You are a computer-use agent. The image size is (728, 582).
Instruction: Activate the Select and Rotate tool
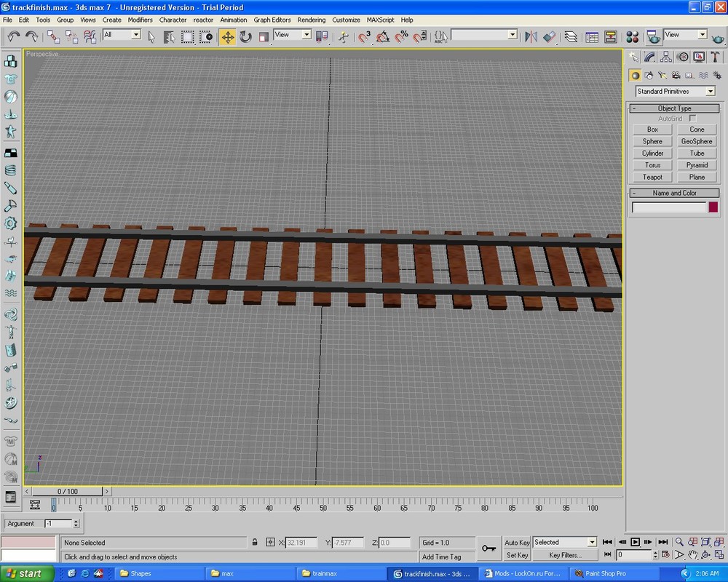(x=246, y=35)
